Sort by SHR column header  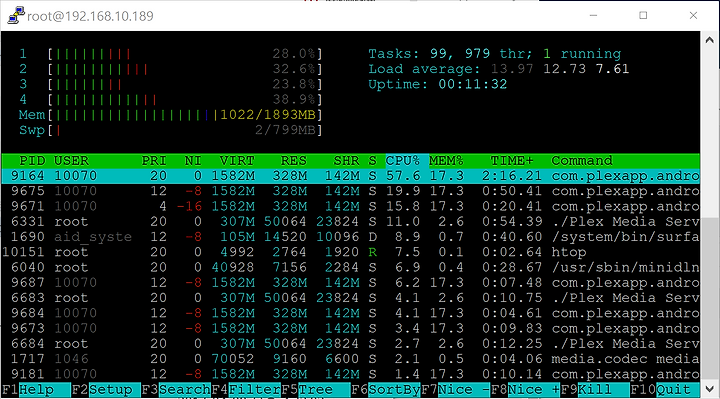pos(346,161)
